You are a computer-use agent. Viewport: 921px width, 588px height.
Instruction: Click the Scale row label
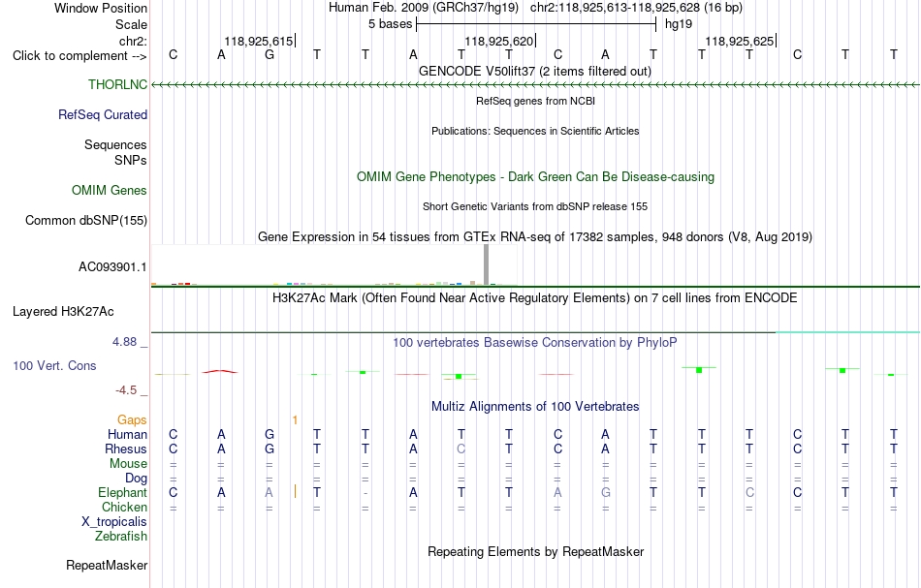point(131,24)
